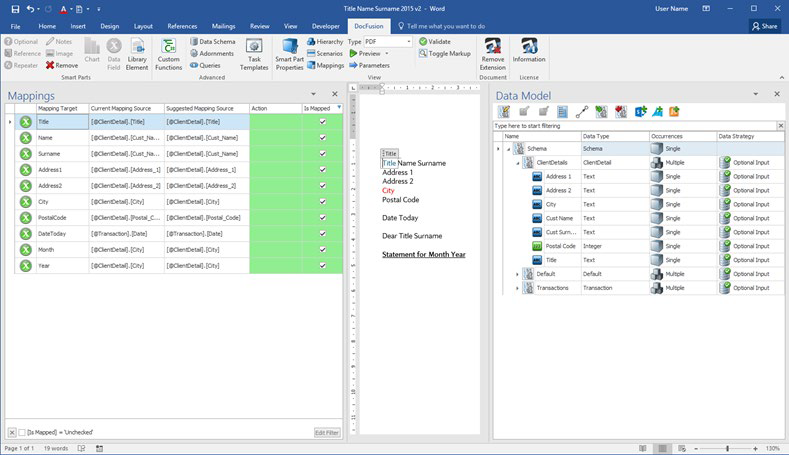Close the Data Model pane
Image resolution: width=789 pixels, height=455 pixels.
(777, 94)
